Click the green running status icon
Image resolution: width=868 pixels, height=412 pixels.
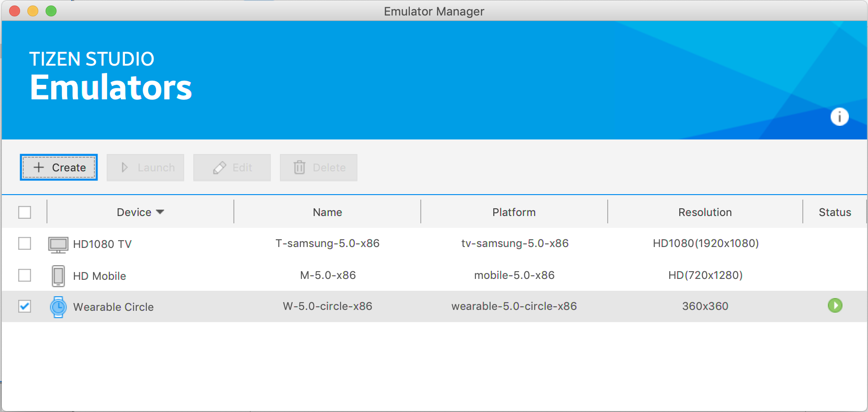tap(835, 305)
